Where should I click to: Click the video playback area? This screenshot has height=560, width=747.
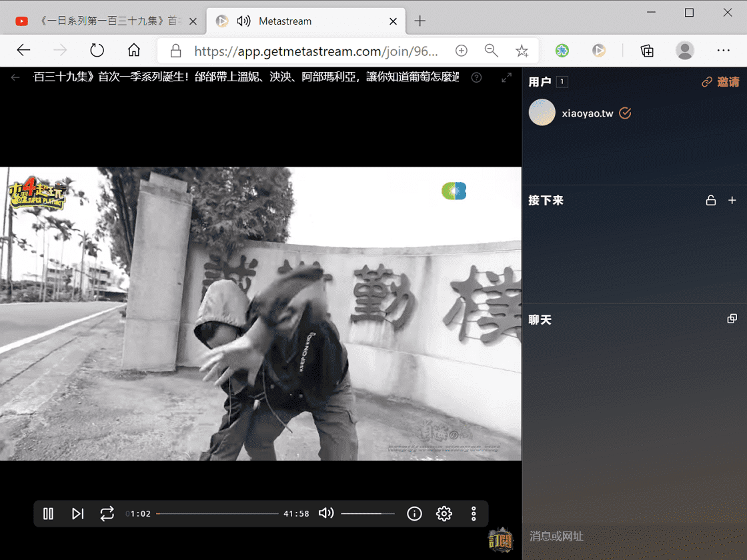(x=261, y=313)
